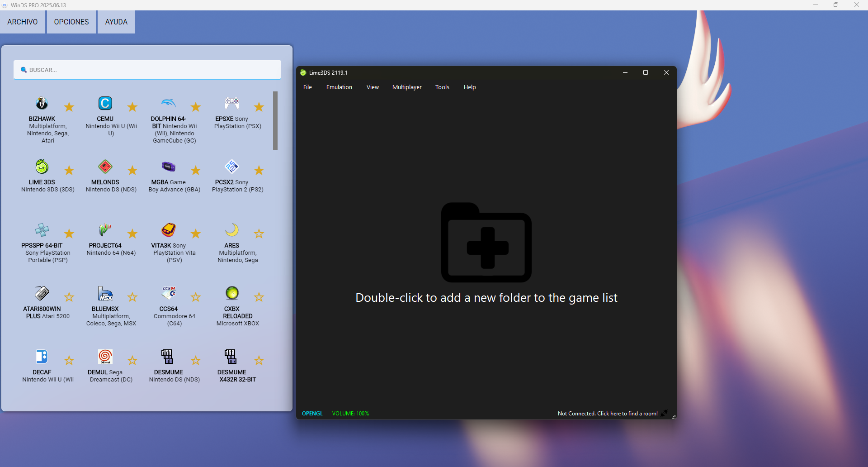Remove Lime 3DS from favorites via star
Viewport: 868px width, 467px height.
69,170
